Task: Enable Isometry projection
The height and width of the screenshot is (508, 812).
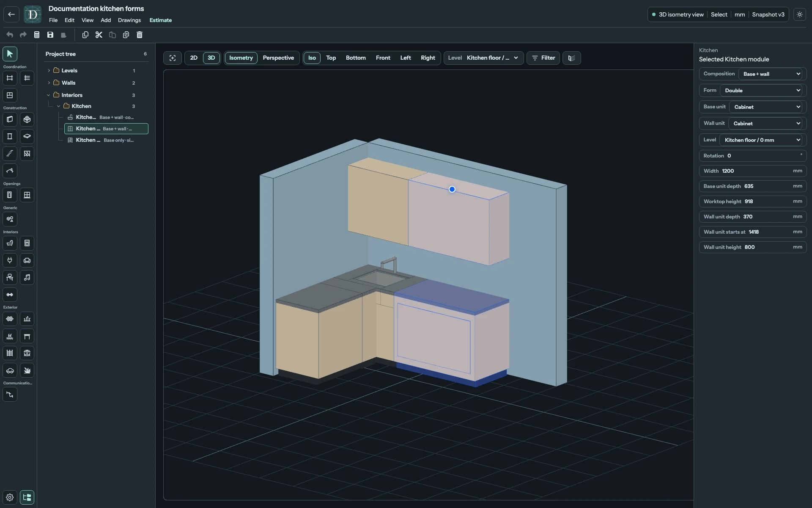Action: [x=241, y=58]
